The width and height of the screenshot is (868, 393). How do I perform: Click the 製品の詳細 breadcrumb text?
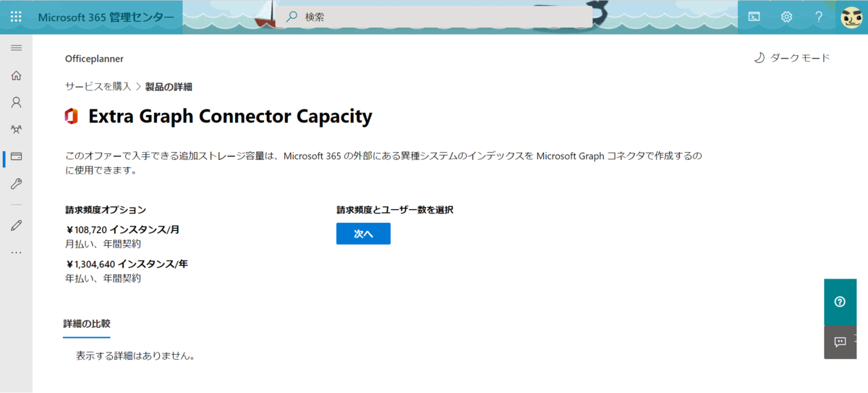tap(169, 87)
